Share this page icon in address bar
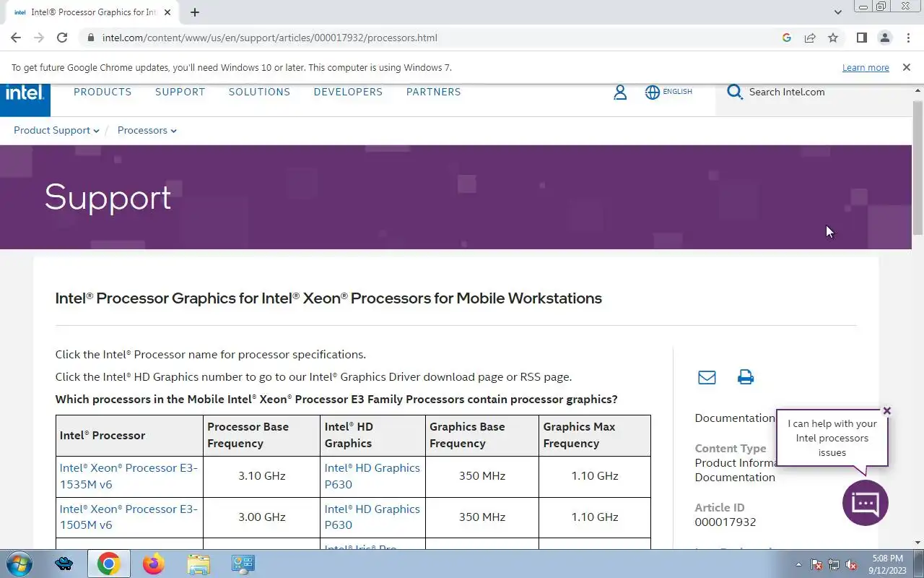The image size is (924, 578). (x=810, y=38)
